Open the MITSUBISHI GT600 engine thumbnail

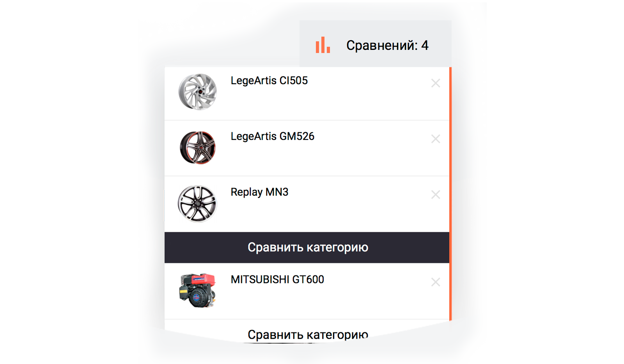click(x=197, y=290)
